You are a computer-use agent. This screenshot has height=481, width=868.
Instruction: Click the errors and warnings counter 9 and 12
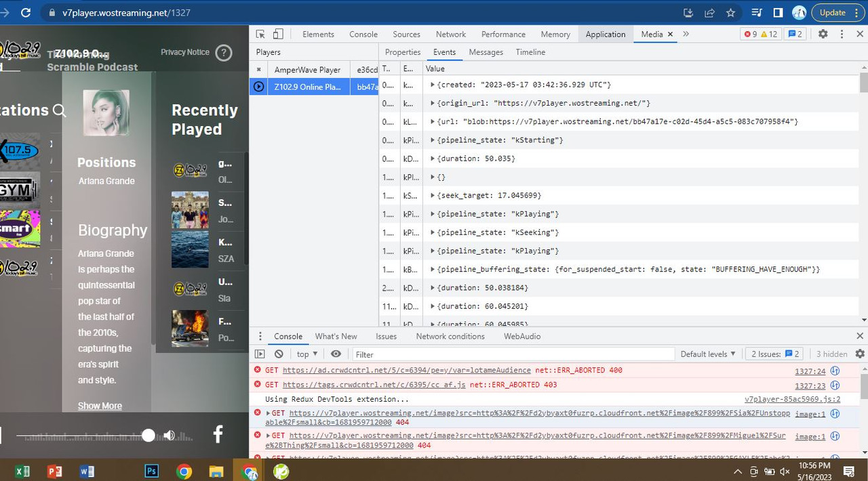[x=761, y=34]
